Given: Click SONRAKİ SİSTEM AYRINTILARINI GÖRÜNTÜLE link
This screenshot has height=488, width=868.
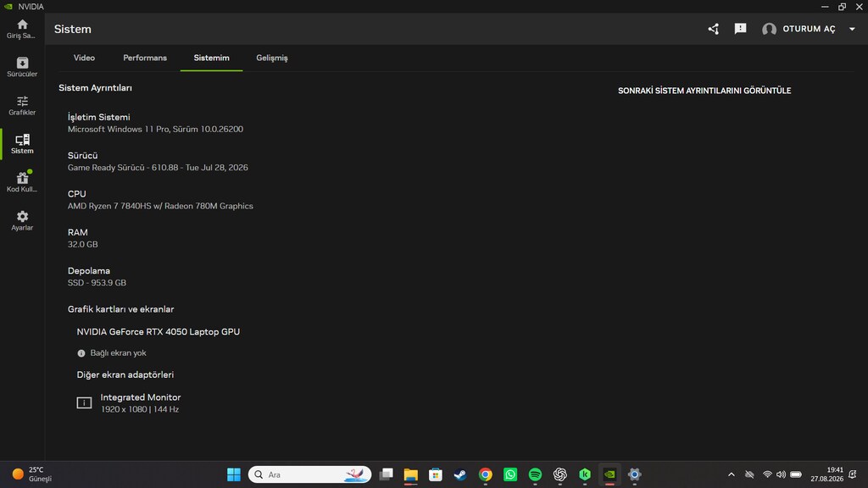Looking at the screenshot, I should (704, 90).
